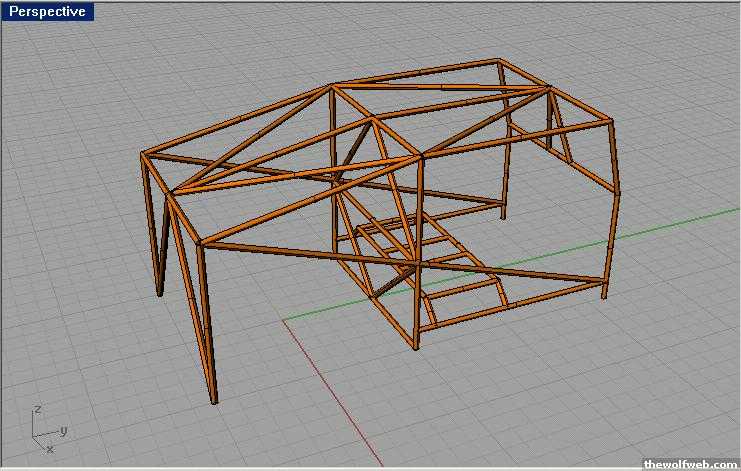Image resolution: width=741 pixels, height=471 pixels.
Task: Select the topmost rear horizontal roof bar
Action: pyautogui.click(x=420, y=72)
